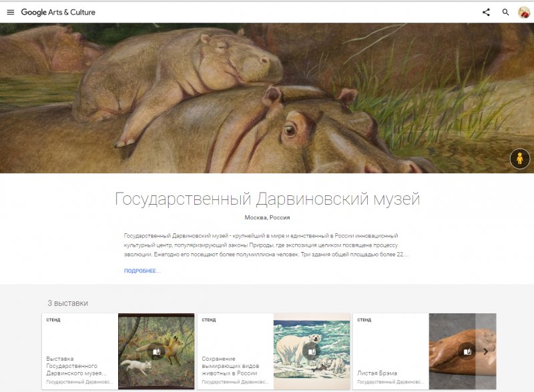The image size is (534, 392).
Task: Click story icon on the fox painting
Action: point(156,351)
